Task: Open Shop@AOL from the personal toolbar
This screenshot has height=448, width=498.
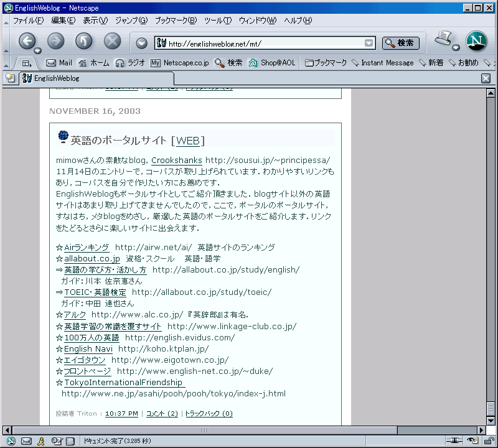Action: pyautogui.click(x=272, y=63)
